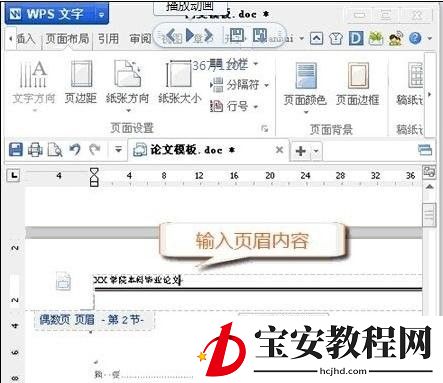Screen dimensions: 443x383
Task: Close the 论文模板.doc document tab
Action: (x=280, y=150)
